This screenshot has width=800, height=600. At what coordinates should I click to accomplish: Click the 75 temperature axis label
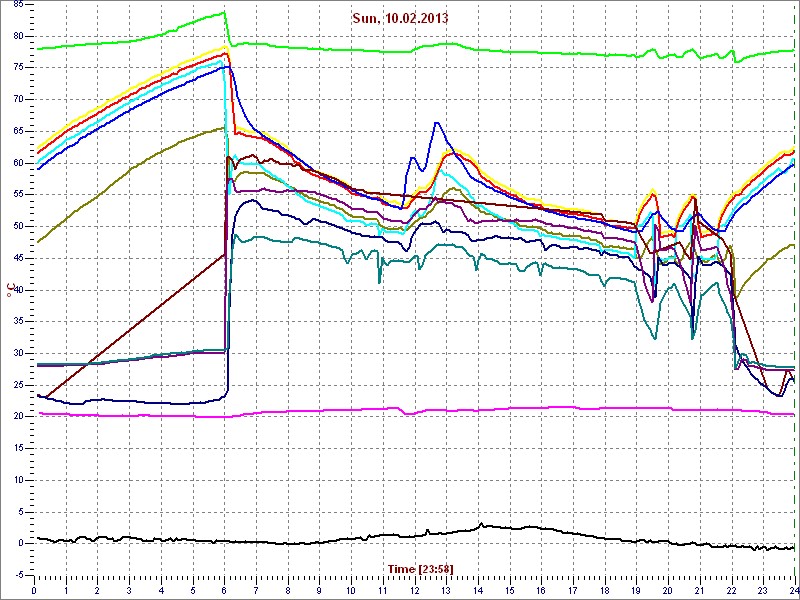[17, 68]
